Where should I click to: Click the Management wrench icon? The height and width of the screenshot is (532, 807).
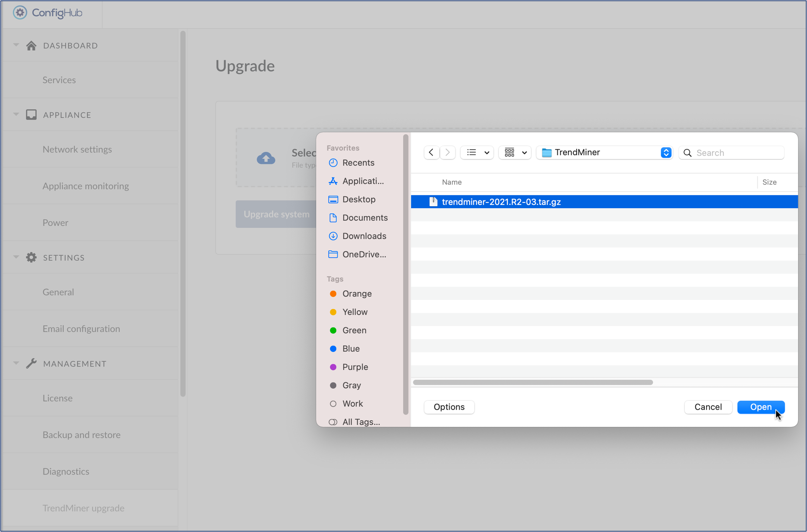(31, 363)
